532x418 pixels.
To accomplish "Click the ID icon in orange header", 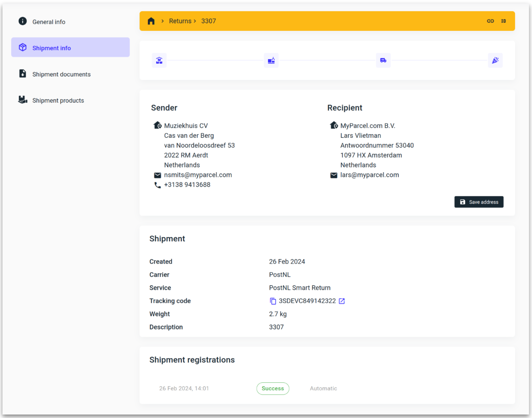I will click(503, 21).
